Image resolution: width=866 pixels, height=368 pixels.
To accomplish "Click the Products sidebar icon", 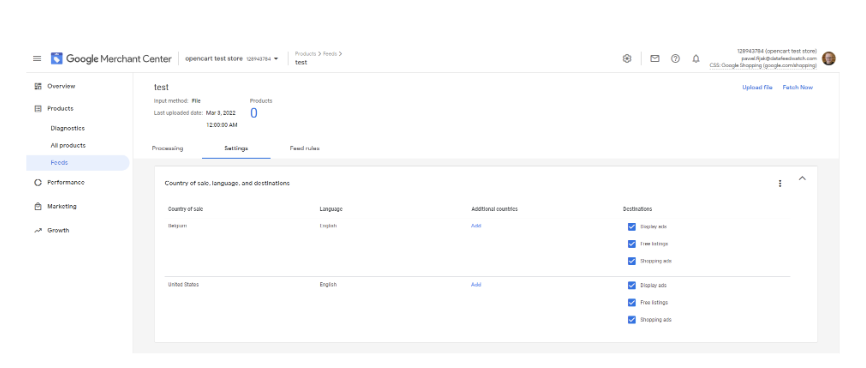I will tap(38, 109).
